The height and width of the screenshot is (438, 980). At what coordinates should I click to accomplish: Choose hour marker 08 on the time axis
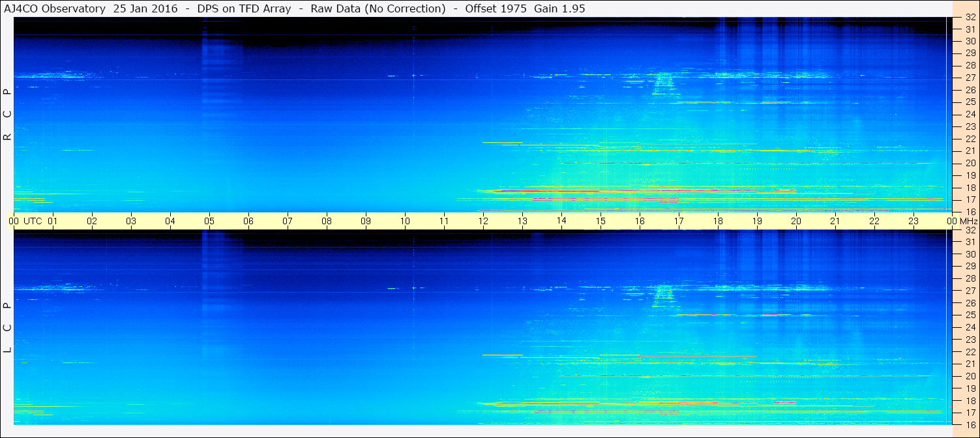point(327,221)
